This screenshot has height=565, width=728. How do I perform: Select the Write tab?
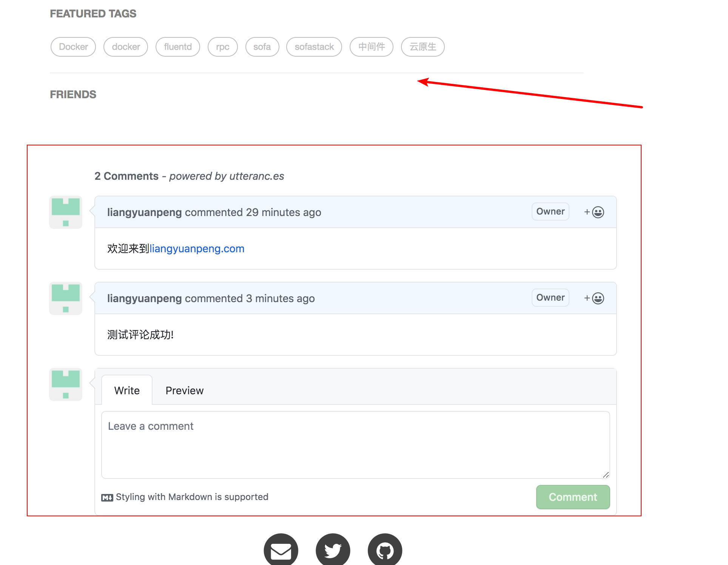coord(127,391)
